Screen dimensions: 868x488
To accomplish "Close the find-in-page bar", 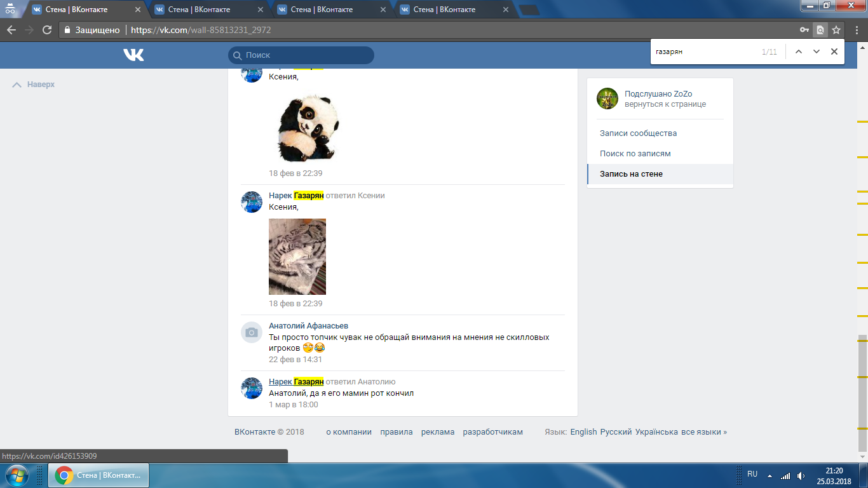I will [834, 51].
